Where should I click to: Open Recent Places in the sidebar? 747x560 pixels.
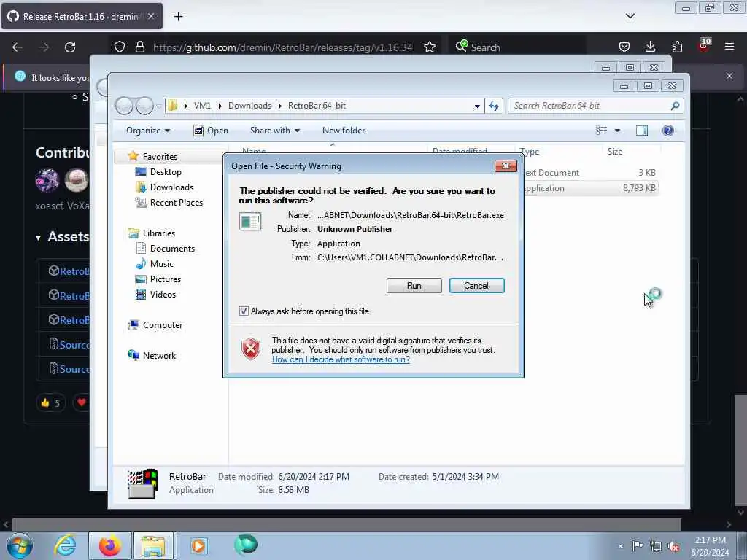point(177,203)
